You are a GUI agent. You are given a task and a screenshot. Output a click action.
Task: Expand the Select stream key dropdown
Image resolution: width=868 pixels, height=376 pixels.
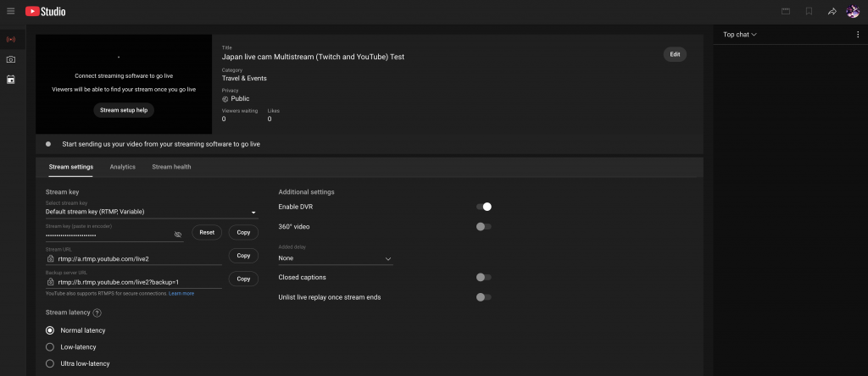151,212
